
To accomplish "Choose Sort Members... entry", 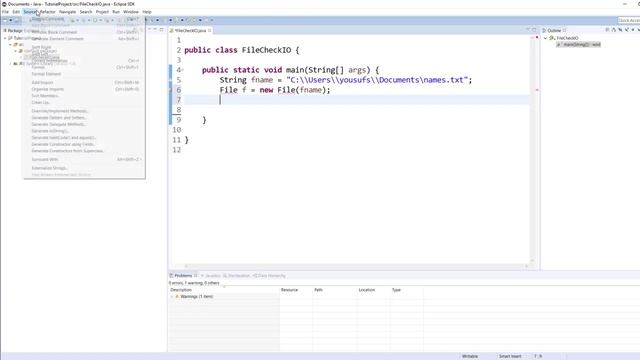I will click(x=84, y=96).
